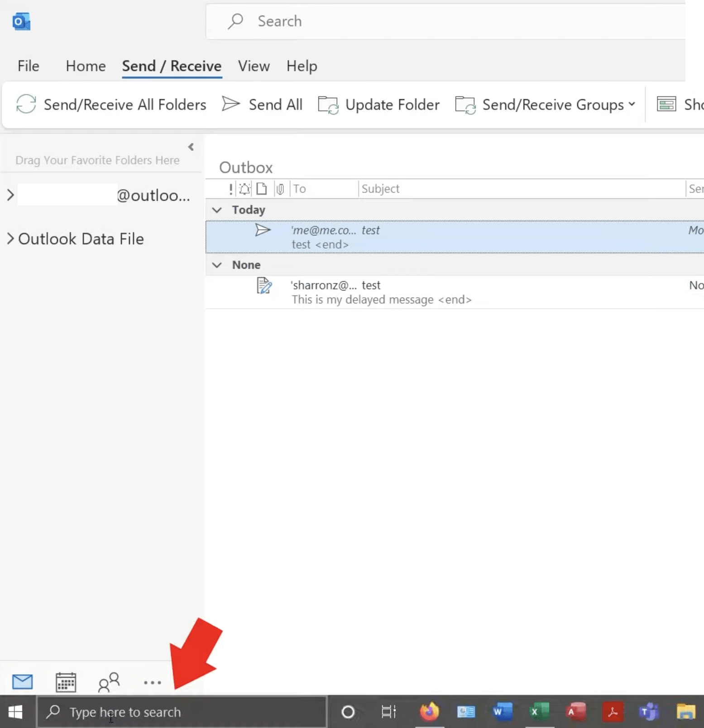
Task: Click the Windows taskbar search field
Action: [182, 712]
